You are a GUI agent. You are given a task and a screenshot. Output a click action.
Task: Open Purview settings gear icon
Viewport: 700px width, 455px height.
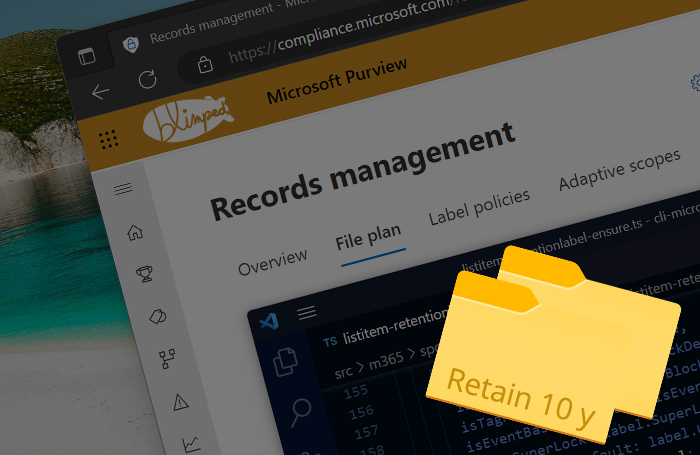[x=696, y=83]
